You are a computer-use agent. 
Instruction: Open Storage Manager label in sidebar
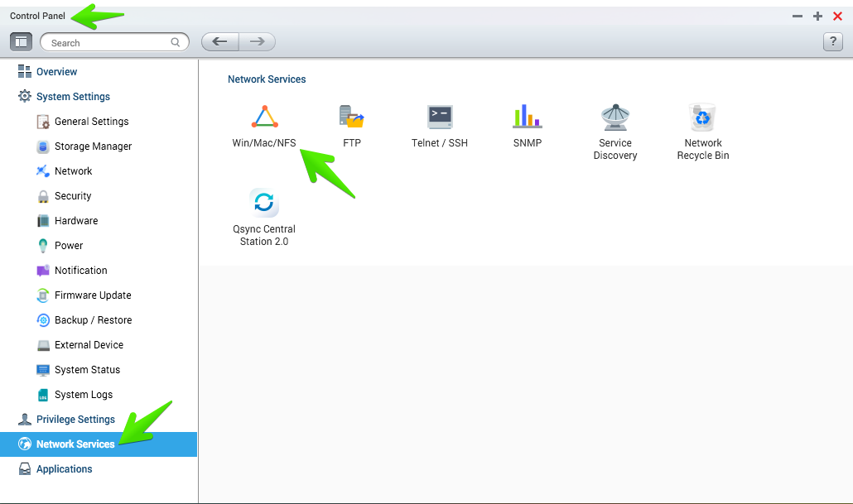93,146
